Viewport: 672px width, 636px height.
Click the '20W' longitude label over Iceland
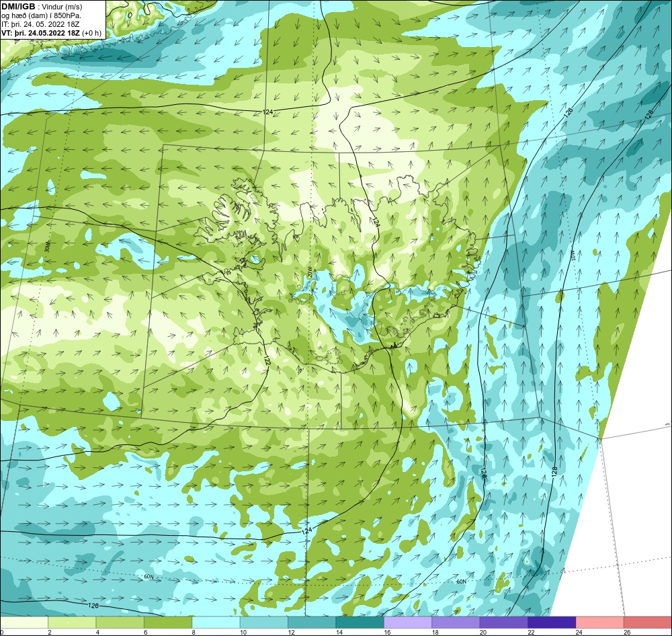[309, 273]
